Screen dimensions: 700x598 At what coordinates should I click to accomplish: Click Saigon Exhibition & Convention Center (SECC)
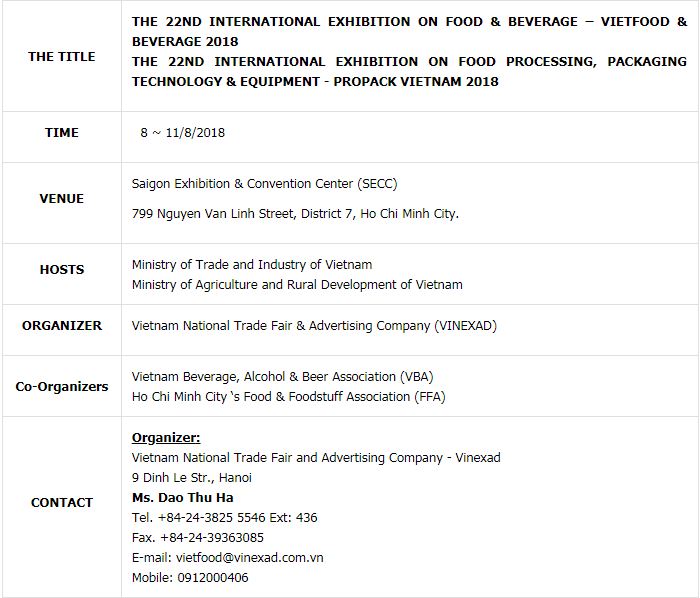264,184
